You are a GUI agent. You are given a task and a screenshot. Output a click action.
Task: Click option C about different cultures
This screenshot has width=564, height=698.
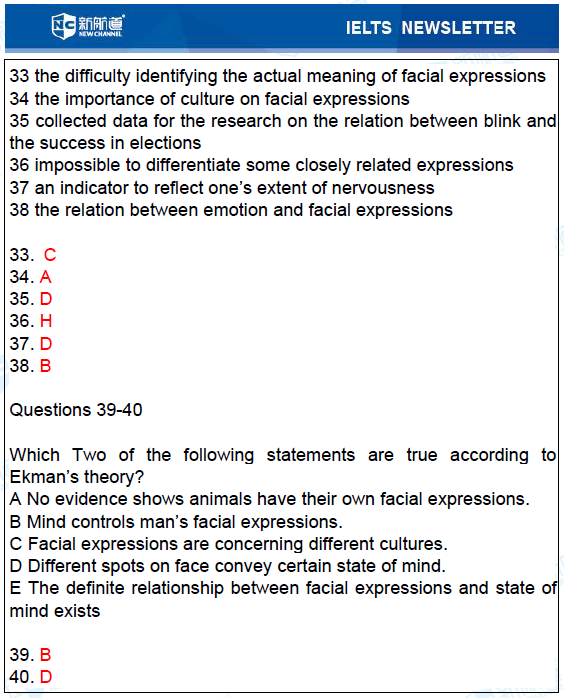pos(229,544)
